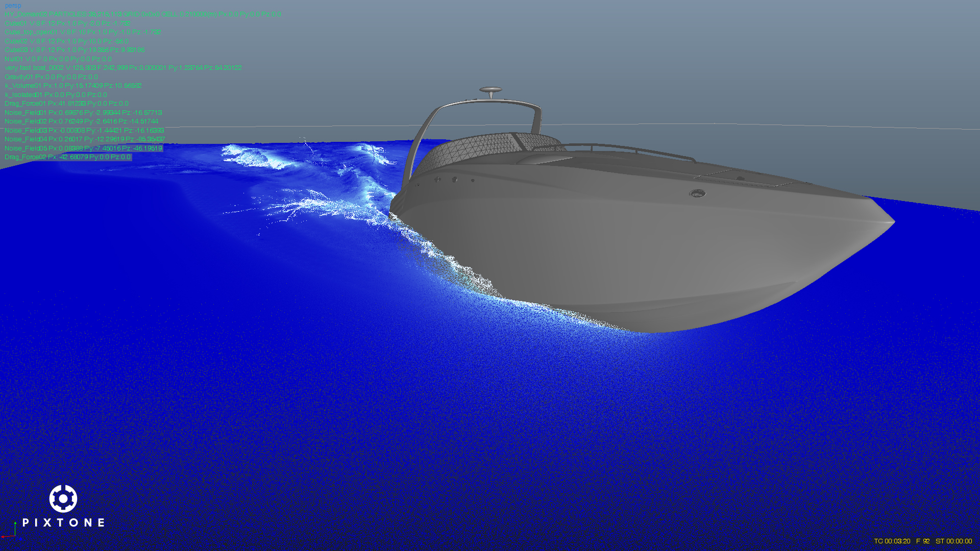Click the F 92 frame counter

coord(922,541)
